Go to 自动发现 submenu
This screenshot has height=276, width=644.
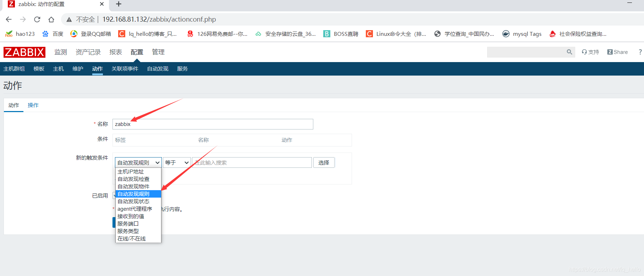pyautogui.click(x=158, y=68)
